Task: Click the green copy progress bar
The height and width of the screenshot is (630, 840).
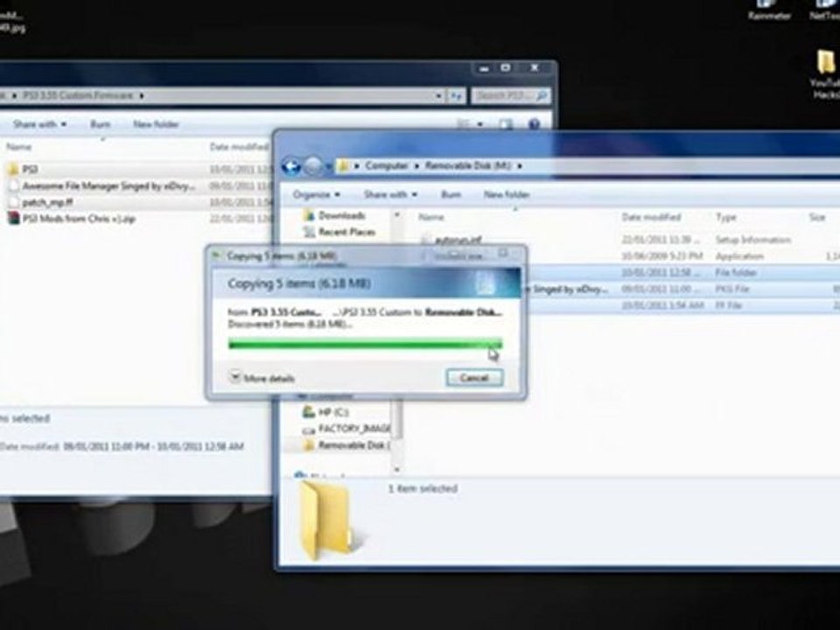Action: point(366,344)
